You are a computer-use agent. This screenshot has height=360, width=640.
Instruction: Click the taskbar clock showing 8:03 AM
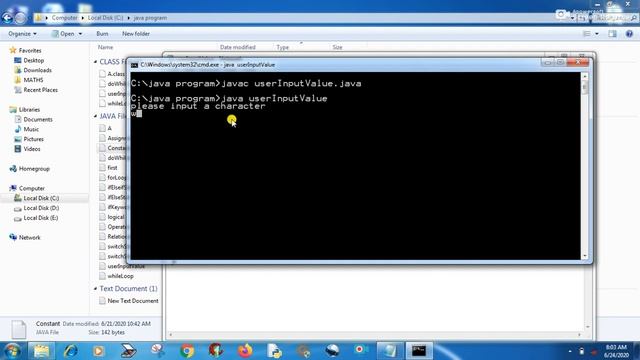click(616, 351)
